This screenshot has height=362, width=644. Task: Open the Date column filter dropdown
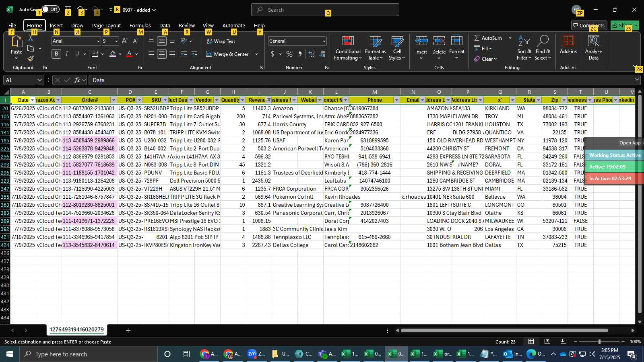click(33, 100)
